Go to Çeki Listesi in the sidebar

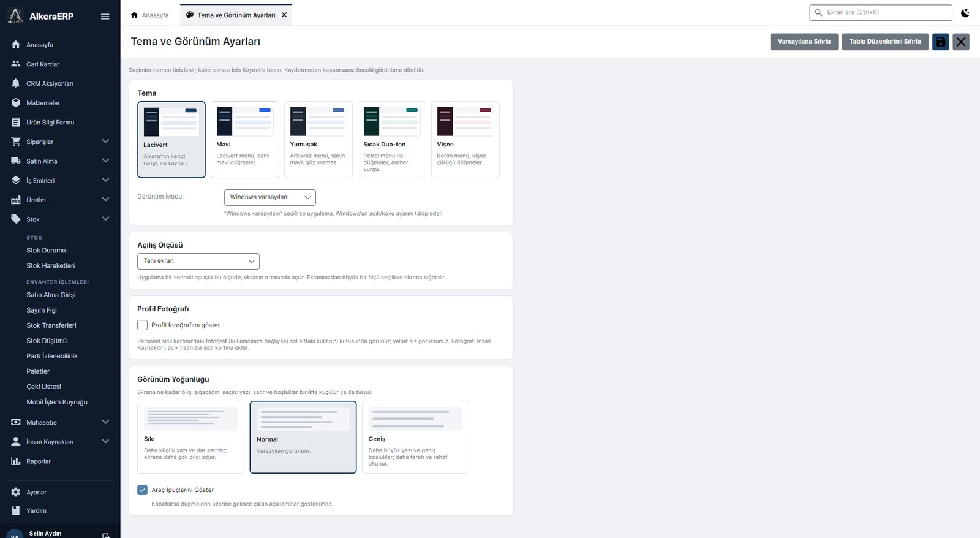[x=44, y=387]
